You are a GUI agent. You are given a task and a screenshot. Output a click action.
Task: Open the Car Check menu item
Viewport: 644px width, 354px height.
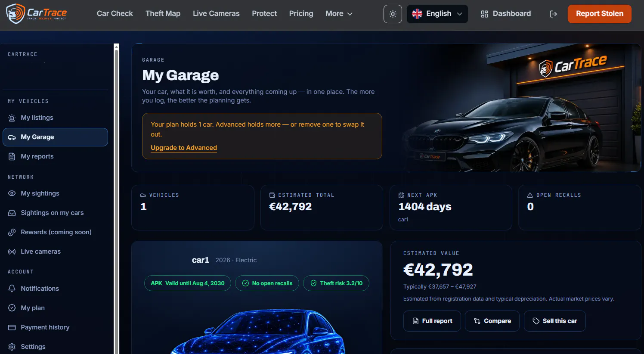pos(115,14)
